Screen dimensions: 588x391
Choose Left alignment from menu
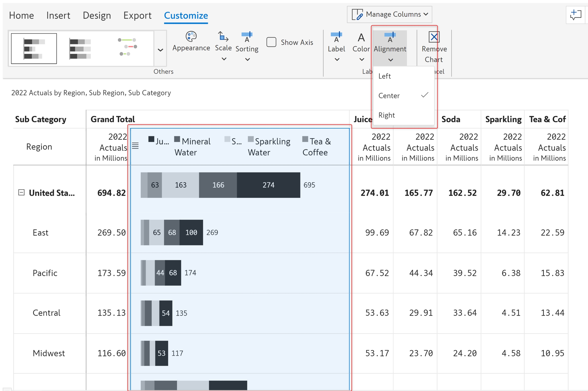385,76
